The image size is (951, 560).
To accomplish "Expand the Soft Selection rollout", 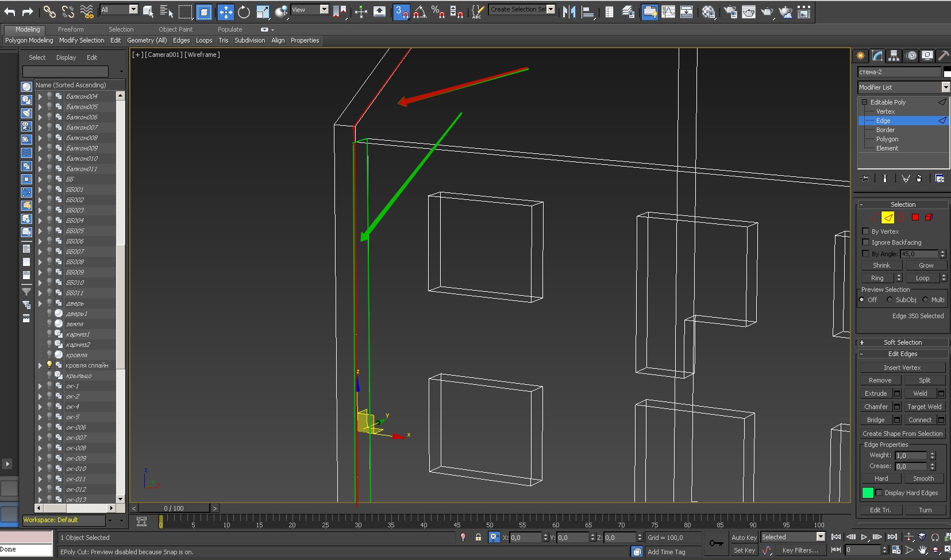I will point(902,342).
